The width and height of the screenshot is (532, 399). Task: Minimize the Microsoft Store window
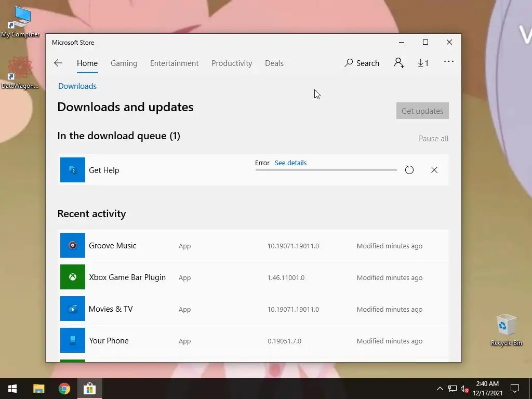point(402,43)
